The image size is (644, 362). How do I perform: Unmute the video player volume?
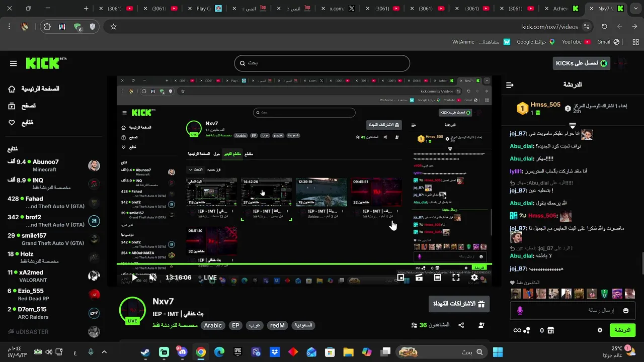pos(153,277)
